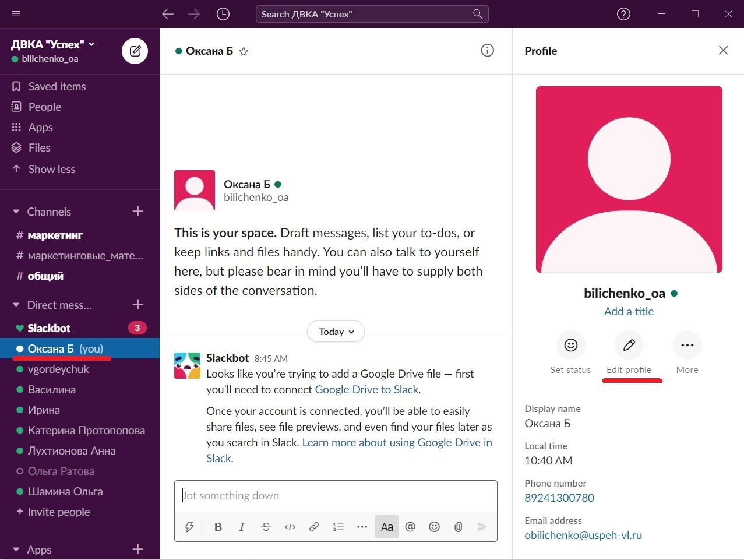Select Оксана Б (you) conversation

coord(79,348)
